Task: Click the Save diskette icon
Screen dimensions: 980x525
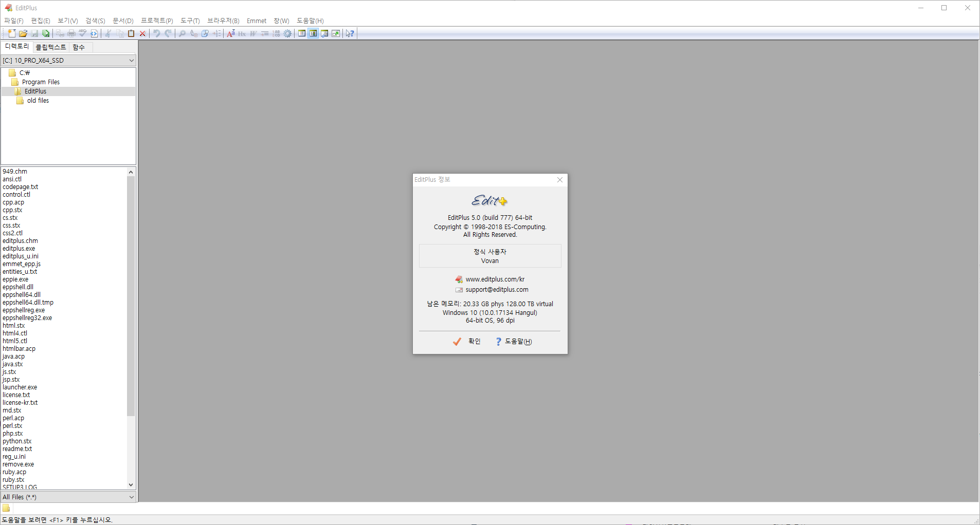Action: 34,33
